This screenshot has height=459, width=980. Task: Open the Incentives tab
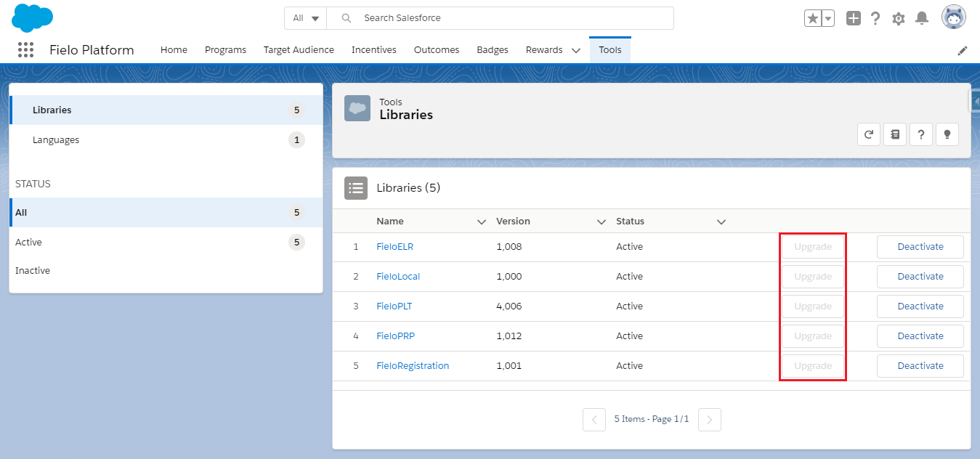pyautogui.click(x=374, y=50)
